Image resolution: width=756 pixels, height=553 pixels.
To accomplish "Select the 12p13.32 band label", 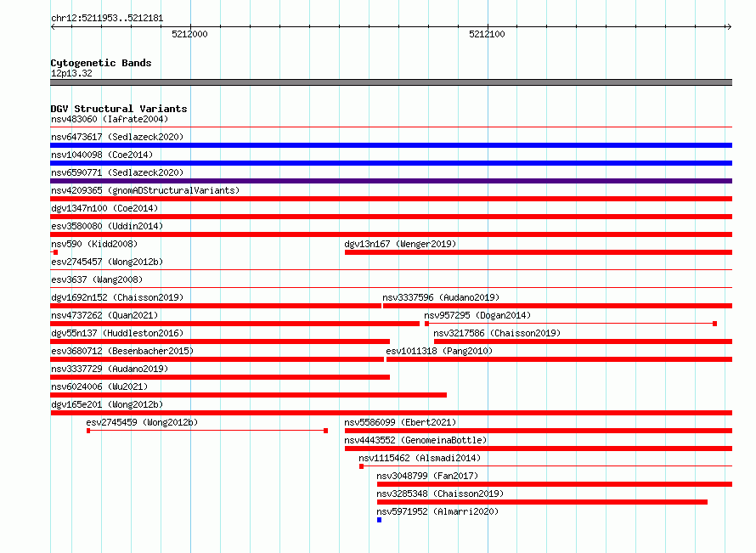I will tap(71, 73).
